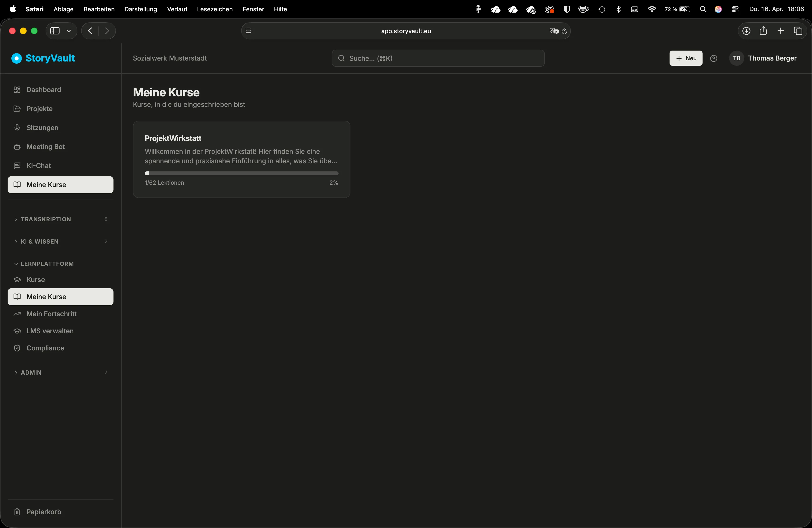812x528 pixels.
Task: Open the Fenster menu
Action: point(254,9)
